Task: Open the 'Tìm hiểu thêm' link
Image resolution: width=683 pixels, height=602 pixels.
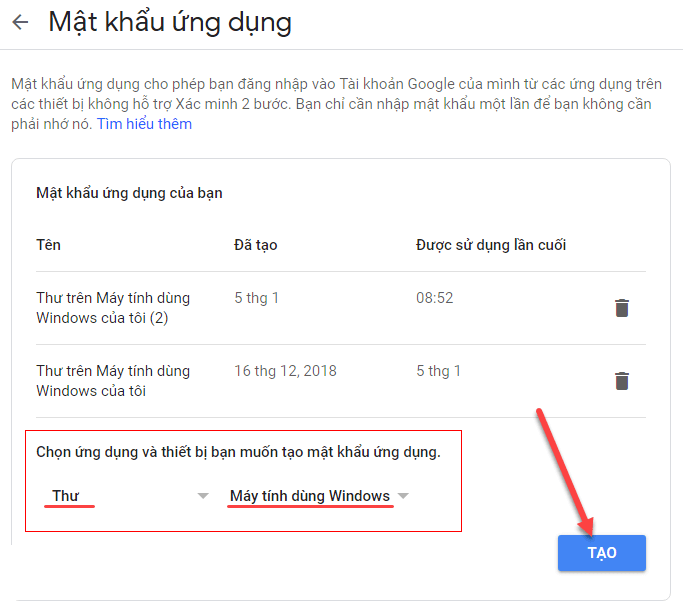Action: point(144,124)
